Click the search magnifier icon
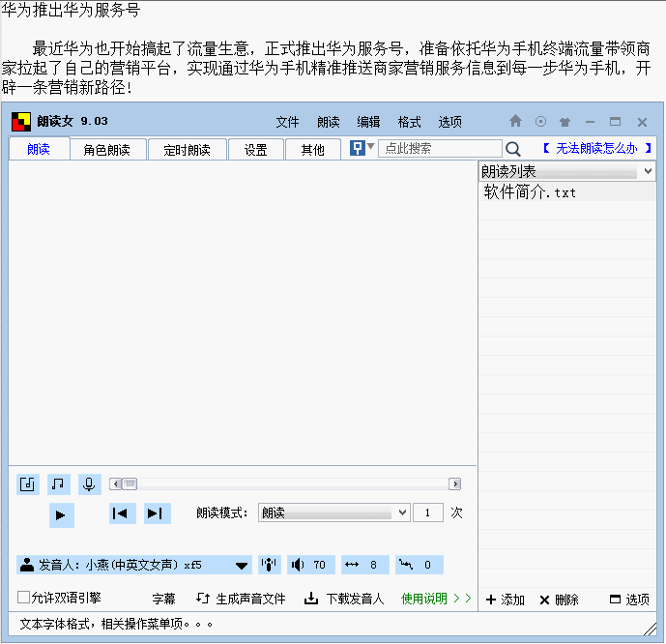The image size is (666, 644). pyautogui.click(x=513, y=149)
